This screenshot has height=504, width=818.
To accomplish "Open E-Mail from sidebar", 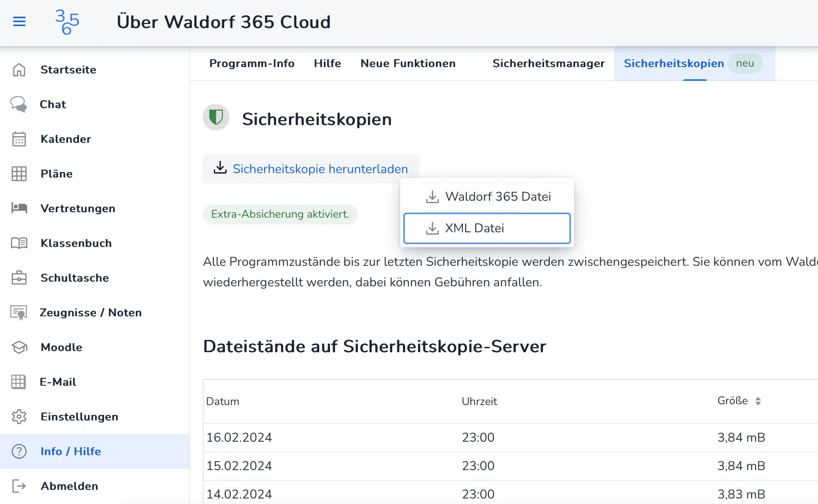I will [95, 382].
